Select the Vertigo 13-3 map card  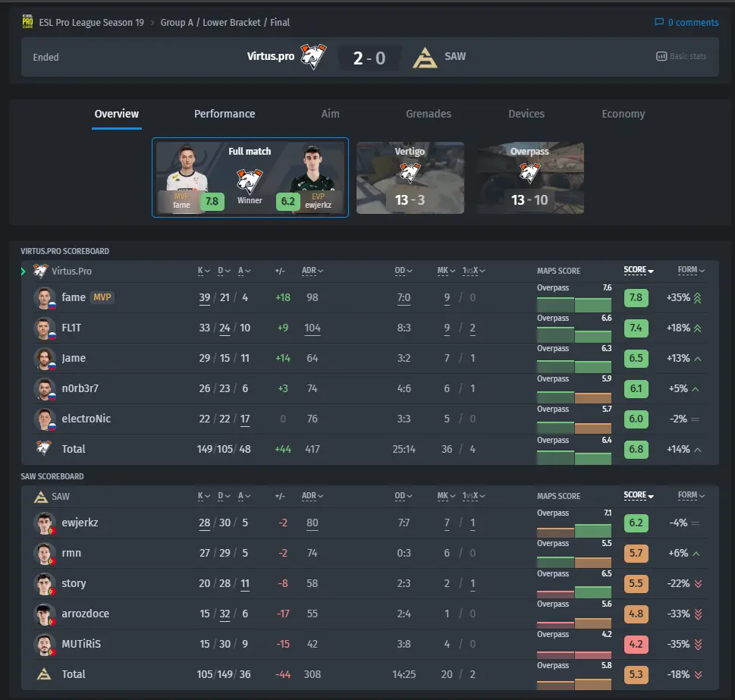tap(410, 178)
